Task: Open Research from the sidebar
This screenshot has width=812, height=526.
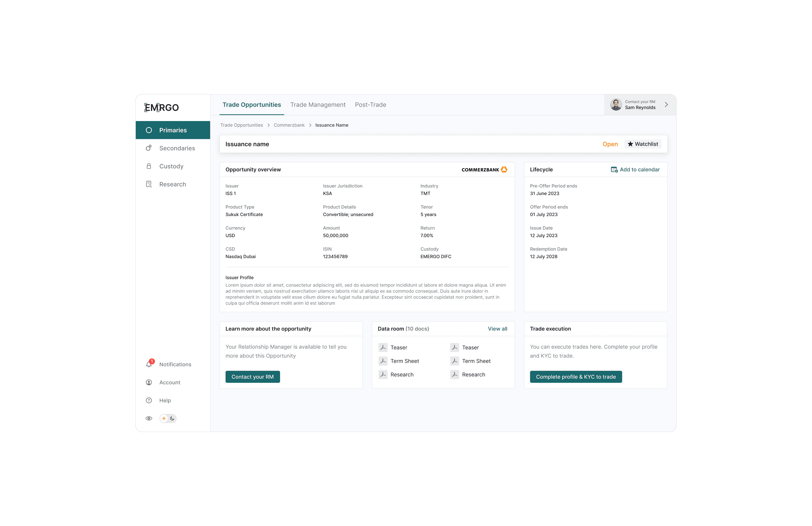Action: point(172,184)
